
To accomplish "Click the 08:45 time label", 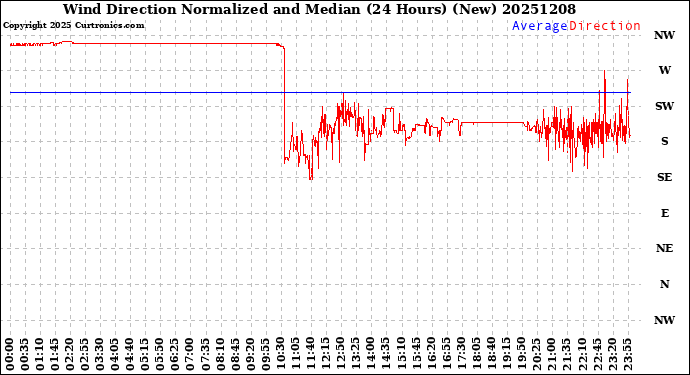I will tap(235, 355).
